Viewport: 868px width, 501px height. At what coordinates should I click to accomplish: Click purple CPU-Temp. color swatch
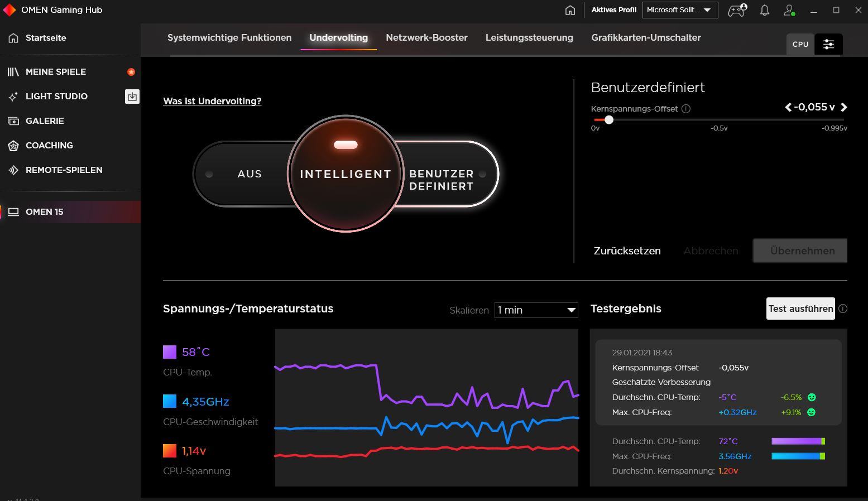click(x=170, y=352)
